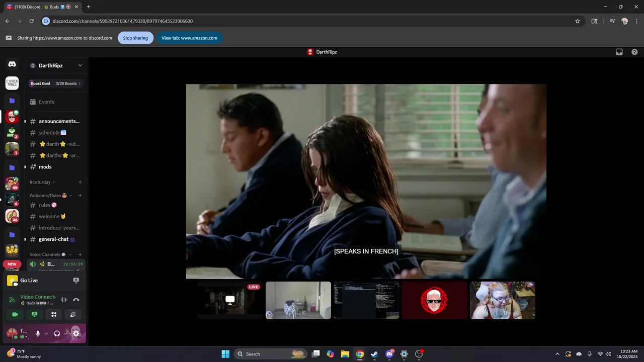Open server Events

point(55,102)
